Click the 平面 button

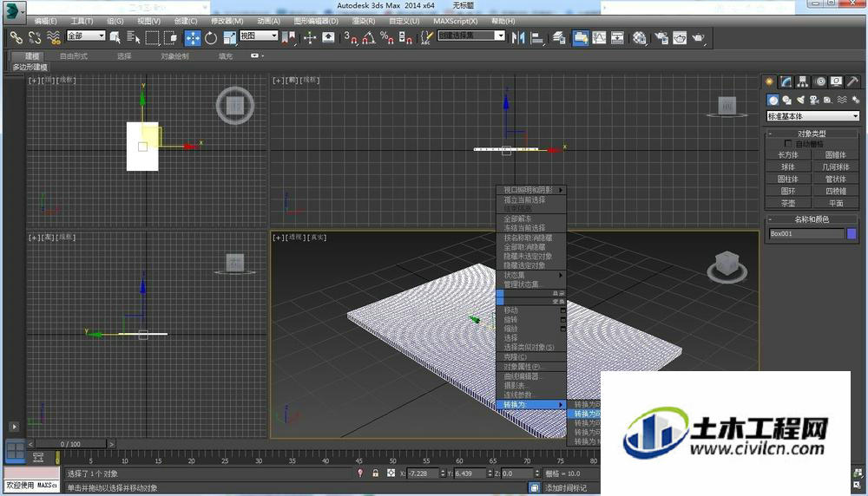point(836,204)
